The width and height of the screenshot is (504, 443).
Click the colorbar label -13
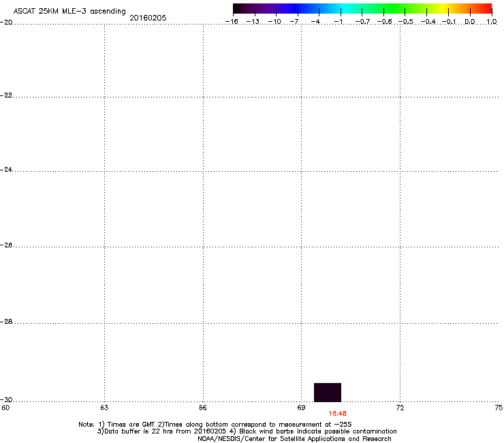(253, 22)
